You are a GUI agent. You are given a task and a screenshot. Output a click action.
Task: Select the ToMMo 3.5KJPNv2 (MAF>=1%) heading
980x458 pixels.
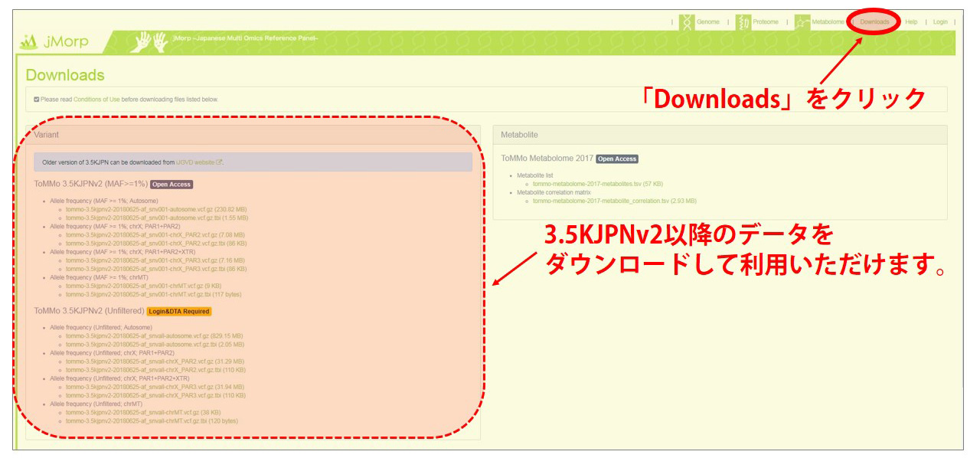point(91,185)
